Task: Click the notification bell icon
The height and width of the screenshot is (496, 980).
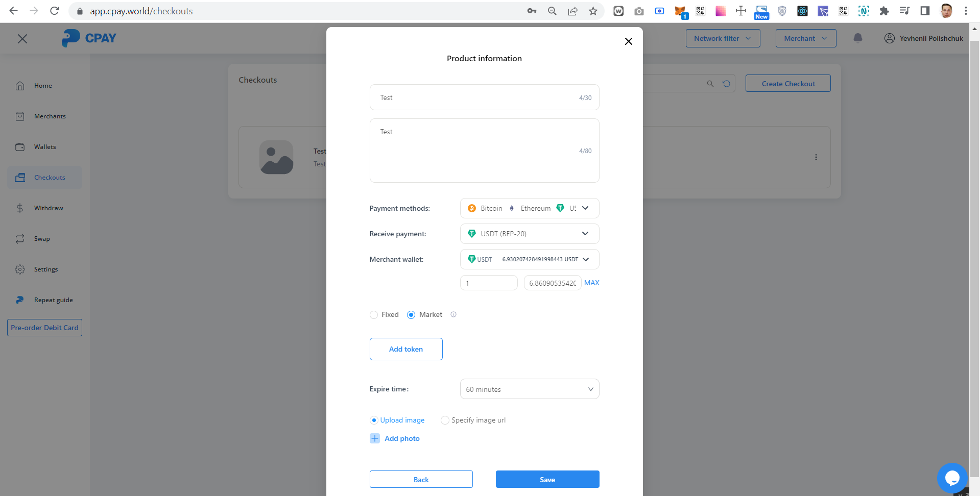Action: coord(857,38)
